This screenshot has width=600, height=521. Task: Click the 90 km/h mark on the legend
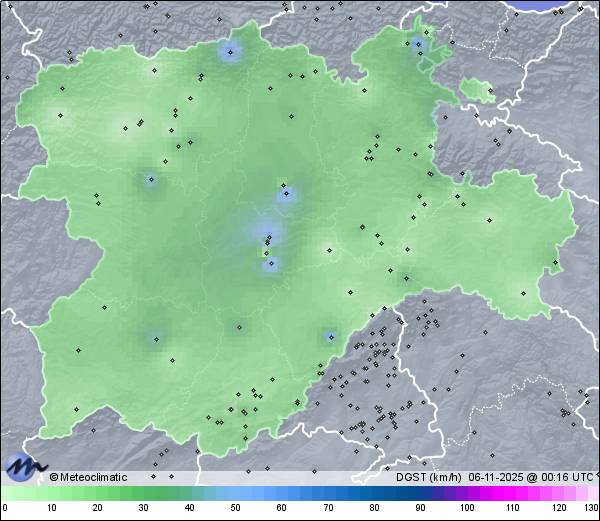tap(420, 508)
